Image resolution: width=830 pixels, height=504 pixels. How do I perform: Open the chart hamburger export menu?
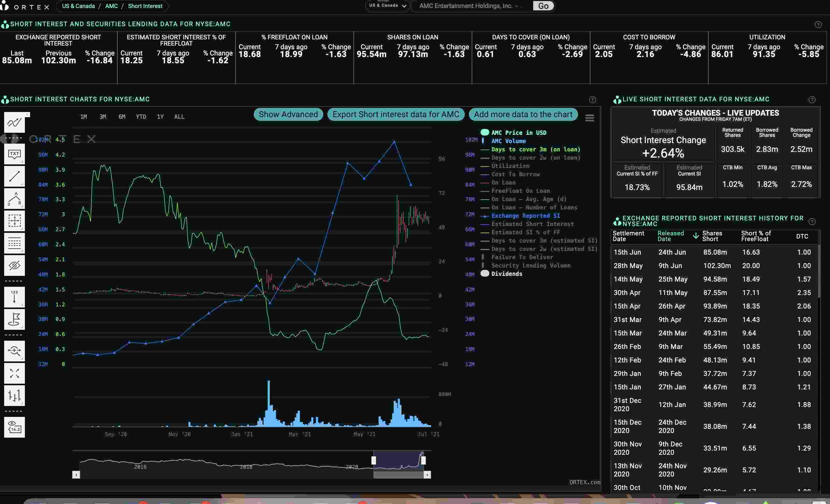[589, 118]
